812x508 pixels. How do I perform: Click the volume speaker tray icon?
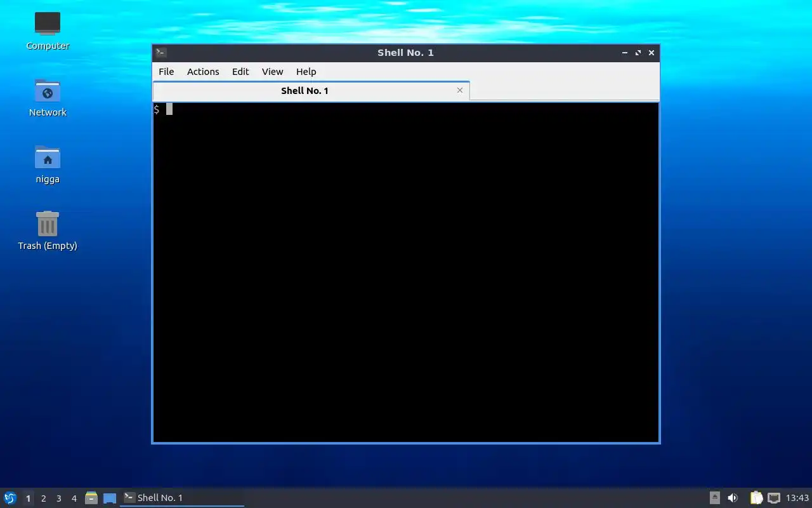733,498
